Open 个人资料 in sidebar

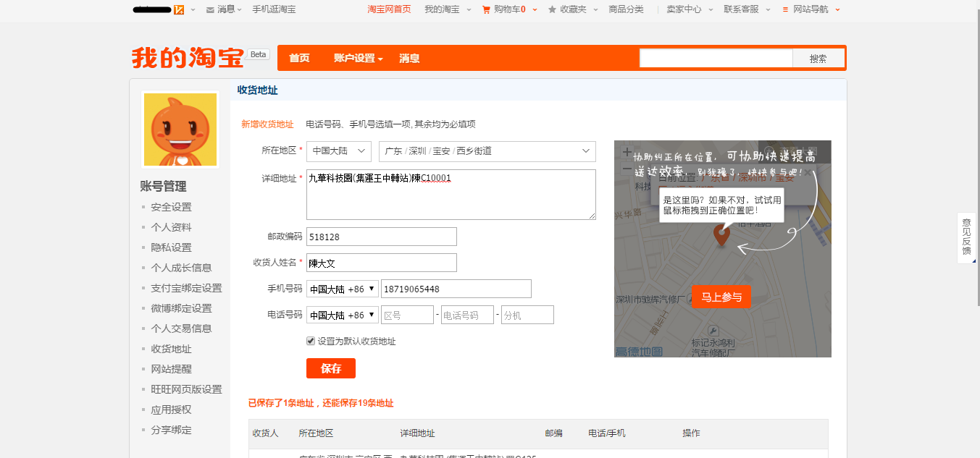(172, 227)
